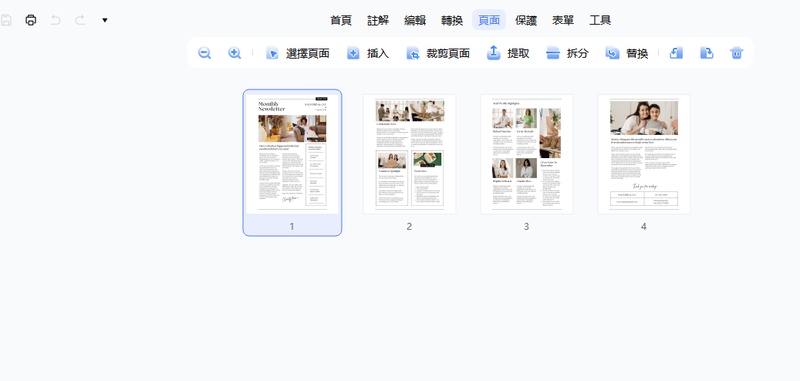Open the 註解 menu tab

coord(378,20)
